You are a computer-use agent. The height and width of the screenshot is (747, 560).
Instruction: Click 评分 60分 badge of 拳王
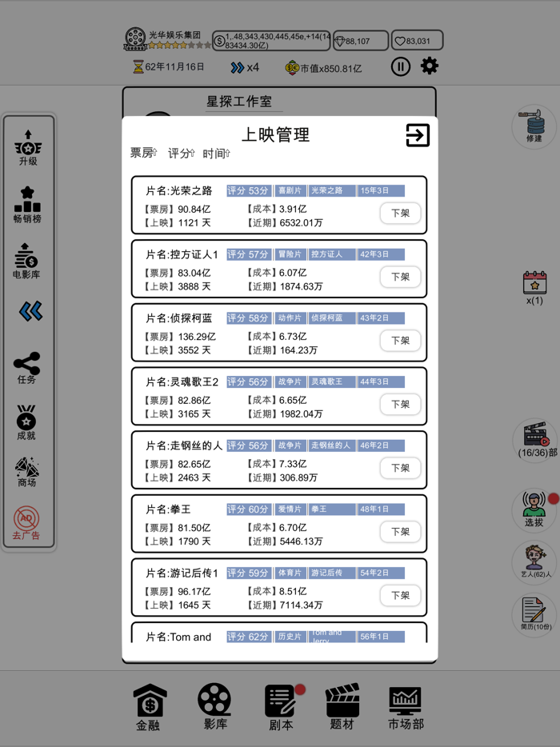250,509
